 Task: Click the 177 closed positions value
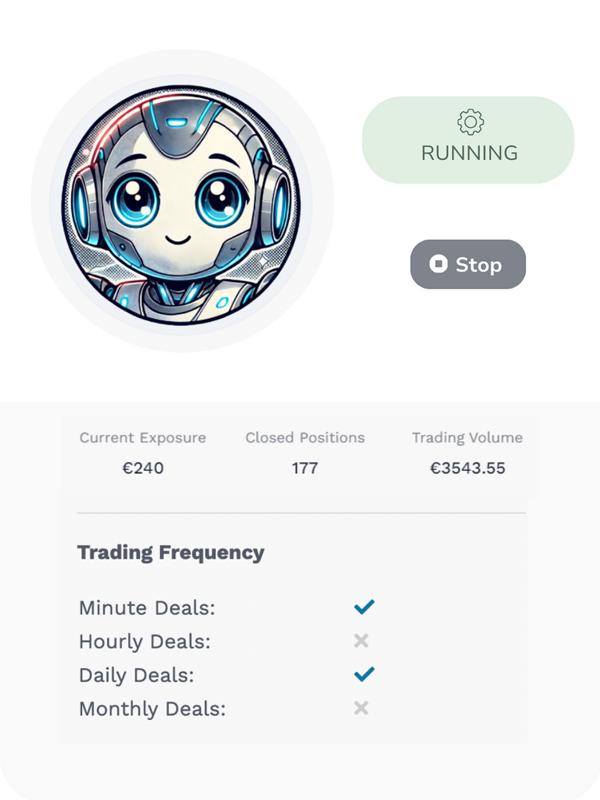305,468
